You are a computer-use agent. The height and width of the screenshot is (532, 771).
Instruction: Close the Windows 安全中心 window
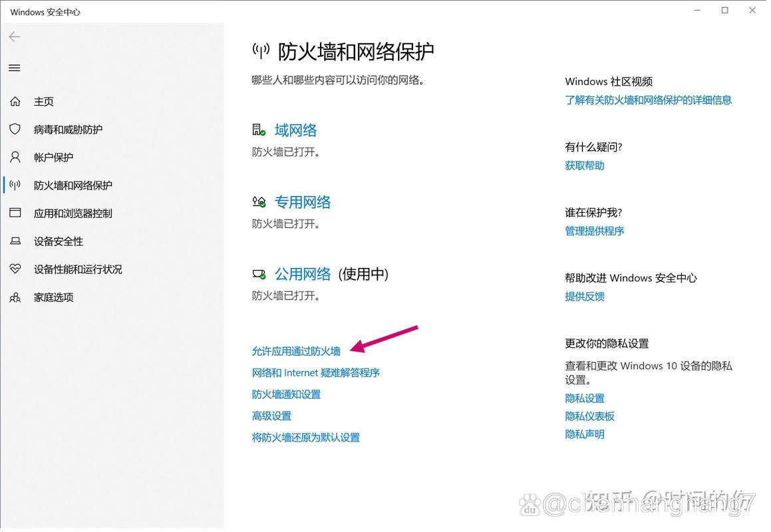point(752,11)
